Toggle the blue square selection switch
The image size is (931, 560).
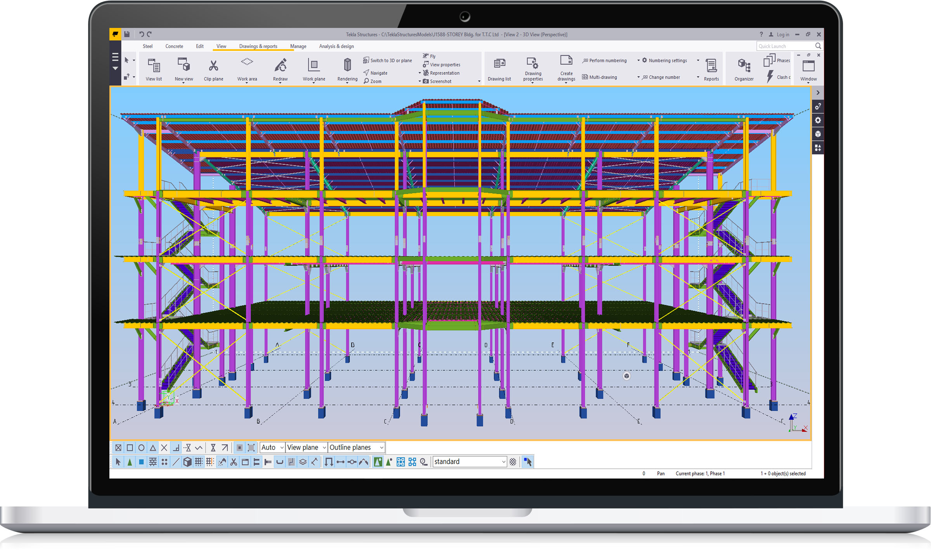141,461
